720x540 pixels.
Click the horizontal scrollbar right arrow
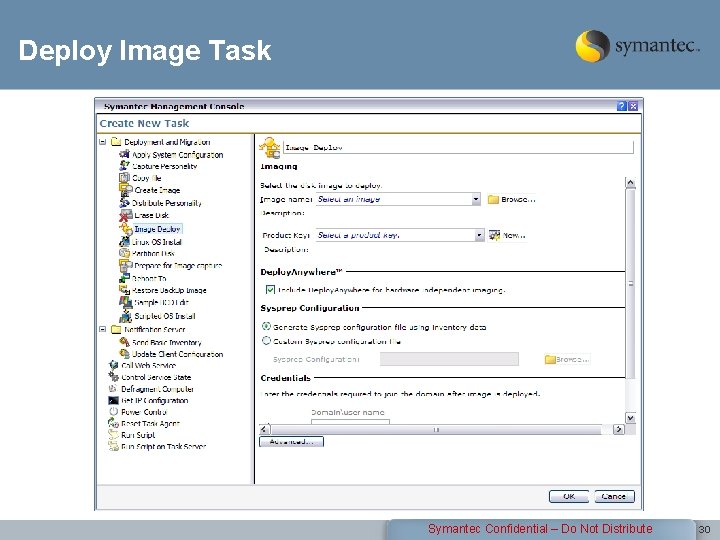coord(619,429)
